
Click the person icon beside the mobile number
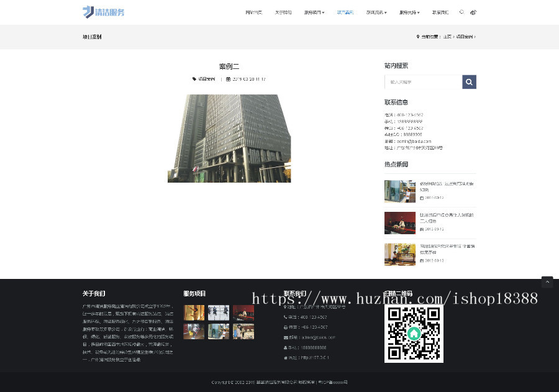coord(285,348)
